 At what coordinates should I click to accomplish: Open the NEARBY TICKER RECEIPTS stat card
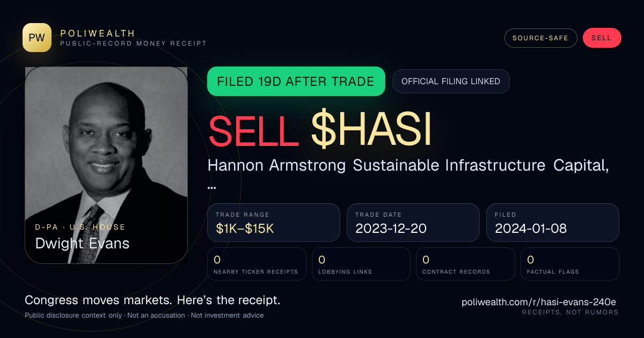[257, 264]
